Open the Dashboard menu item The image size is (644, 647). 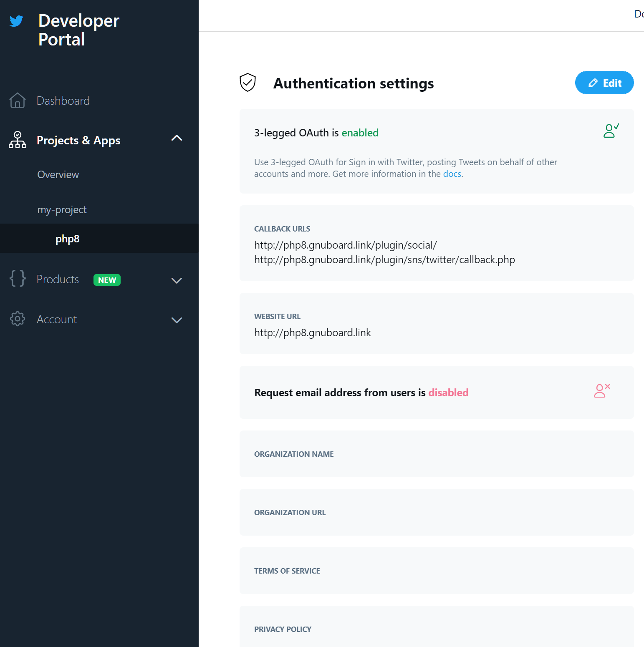coord(63,101)
